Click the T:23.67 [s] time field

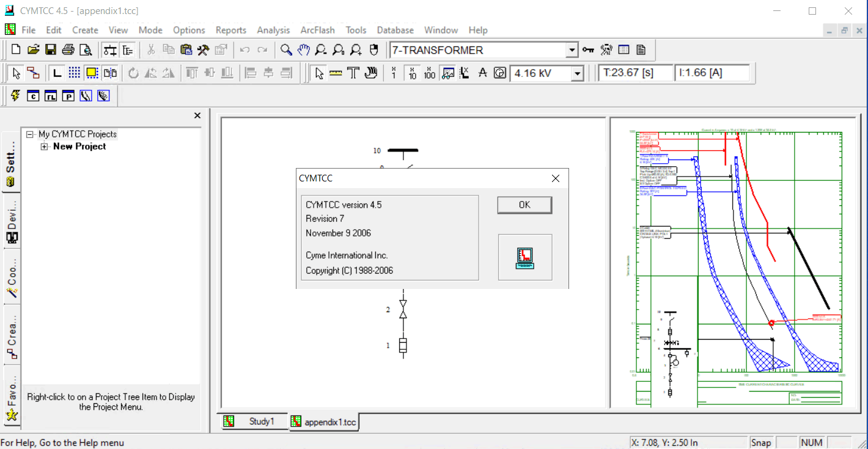pyautogui.click(x=636, y=73)
